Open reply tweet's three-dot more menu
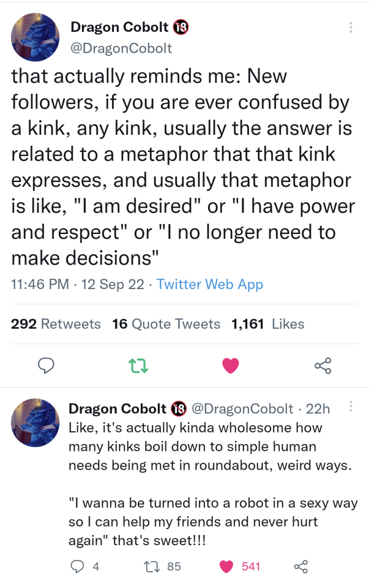This screenshot has width=369, height=588. [350, 406]
